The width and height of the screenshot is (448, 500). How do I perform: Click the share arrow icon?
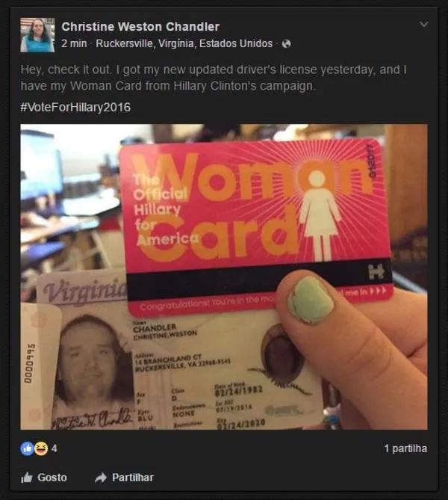tap(101, 478)
